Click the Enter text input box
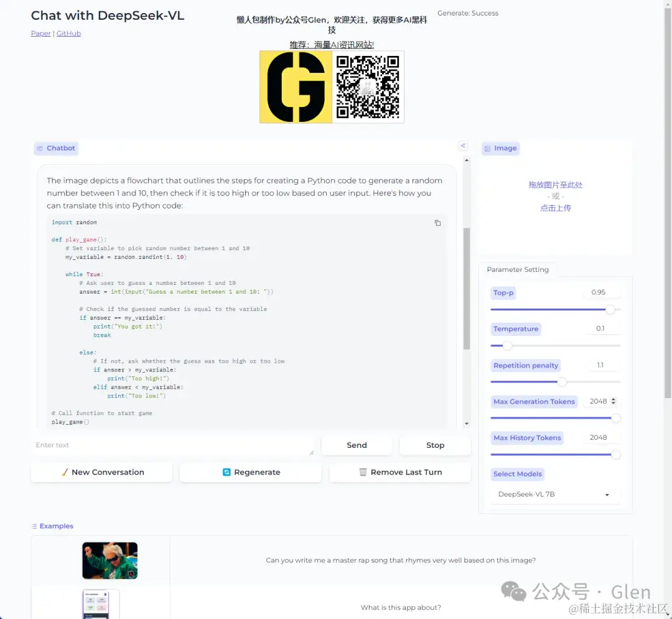The height and width of the screenshot is (619, 672). (x=173, y=445)
